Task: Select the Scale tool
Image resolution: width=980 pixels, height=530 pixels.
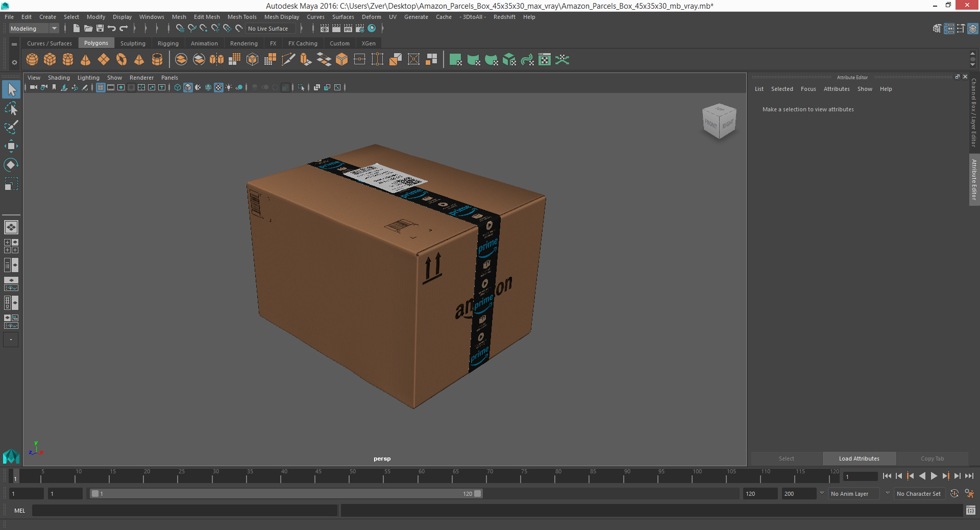Action: [11, 183]
